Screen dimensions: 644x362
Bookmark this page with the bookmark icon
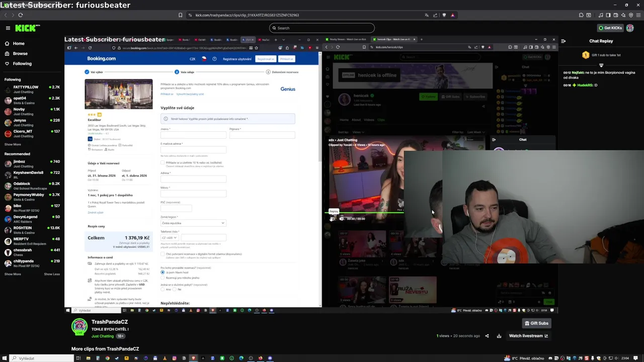coord(180,15)
